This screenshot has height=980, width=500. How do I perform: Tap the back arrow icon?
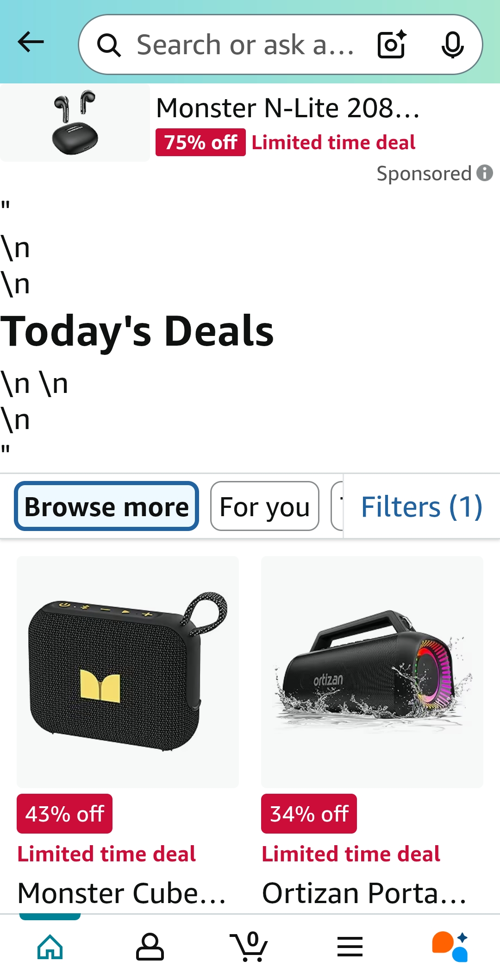coord(31,43)
